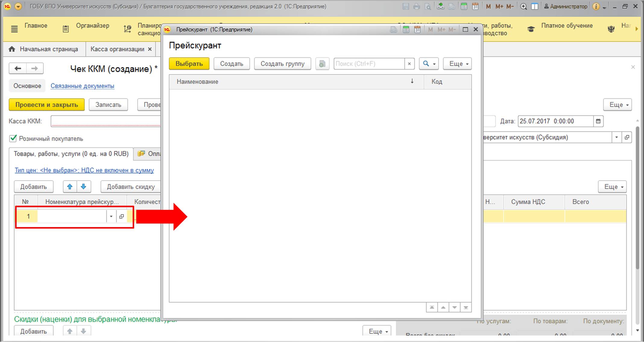Click hamburger main menu icon
The image size is (644, 342).
tap(14, 29)
